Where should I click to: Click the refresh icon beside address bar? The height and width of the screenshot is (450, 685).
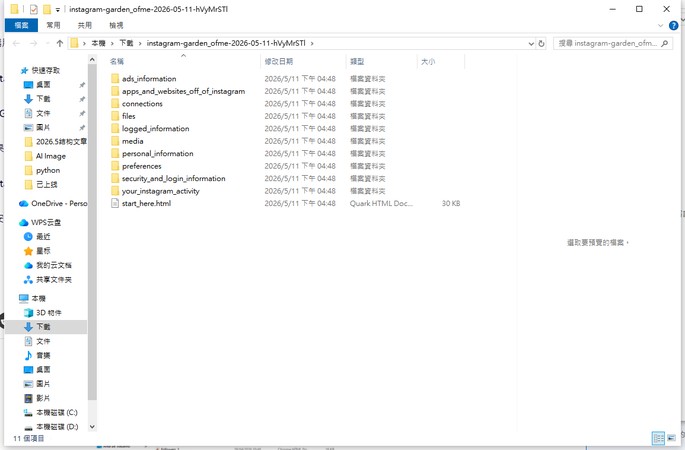pos(541,43)
